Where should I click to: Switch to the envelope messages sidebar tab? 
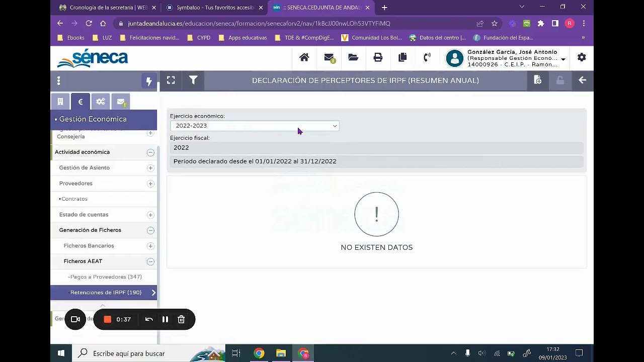pyautogui.click(x=121, y=102)
